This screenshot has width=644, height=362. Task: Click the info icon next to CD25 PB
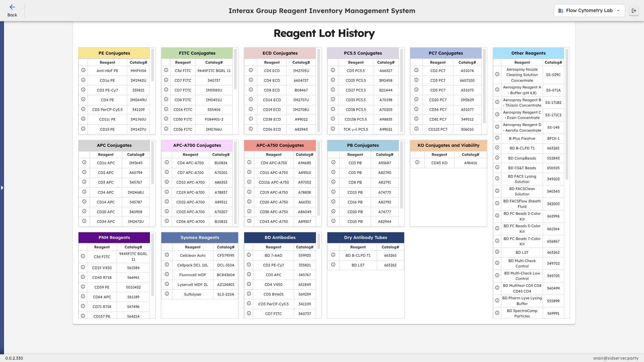pos(333,221)
